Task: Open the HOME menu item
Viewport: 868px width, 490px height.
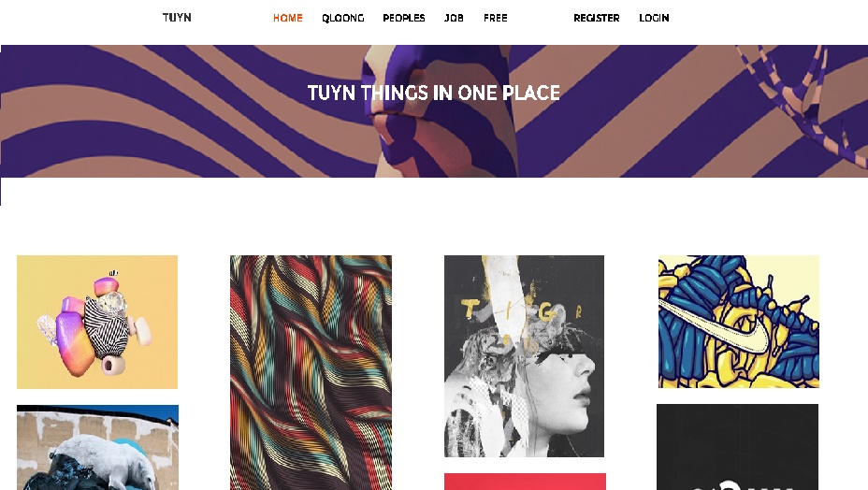Action: (288, 18)
